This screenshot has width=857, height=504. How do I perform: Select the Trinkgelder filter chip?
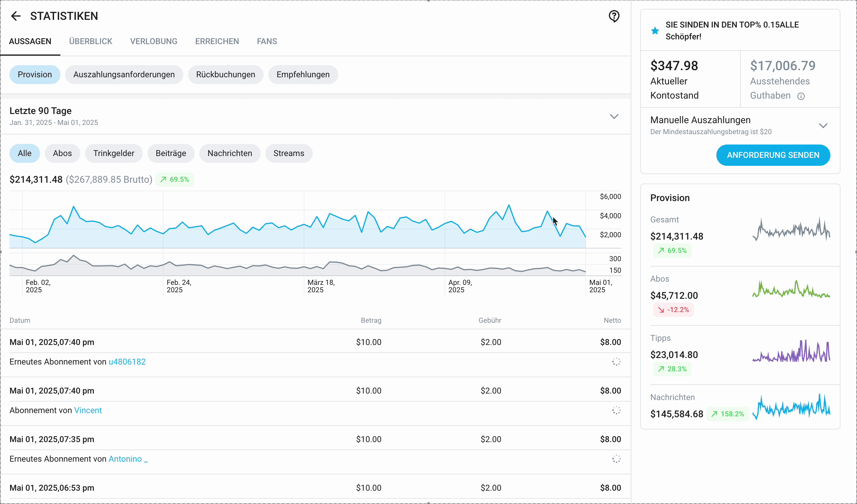coord(114,153)
